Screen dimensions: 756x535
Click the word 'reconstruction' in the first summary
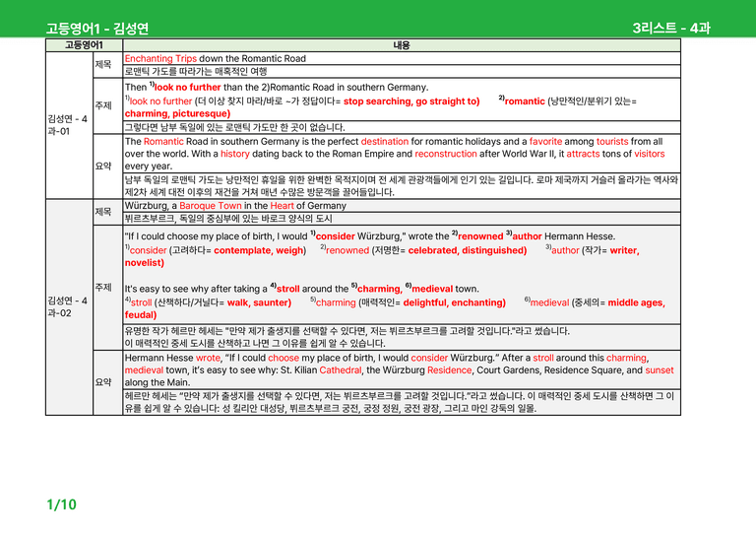tap(446, 154)
